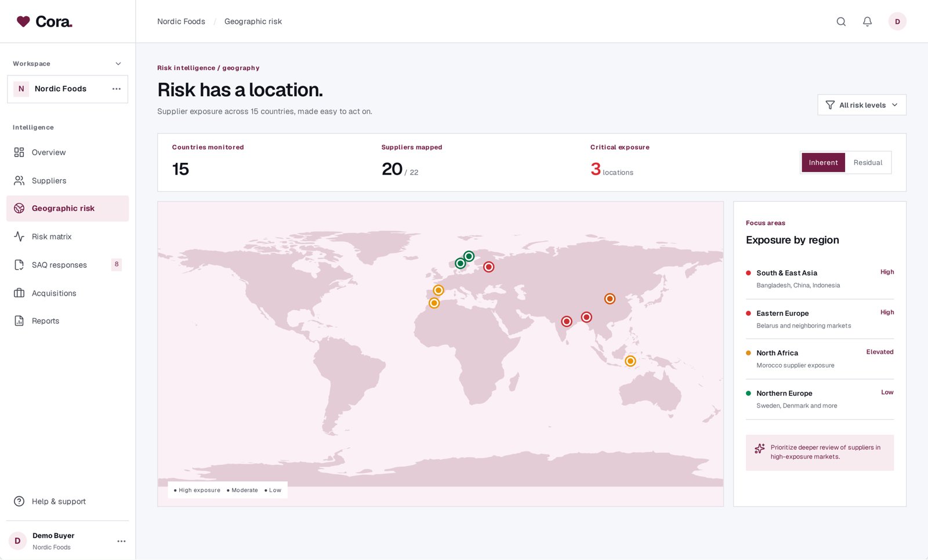Click the SAQ responses document icon
The width and height of the screenshot is (928, 560).
[19, 265]
